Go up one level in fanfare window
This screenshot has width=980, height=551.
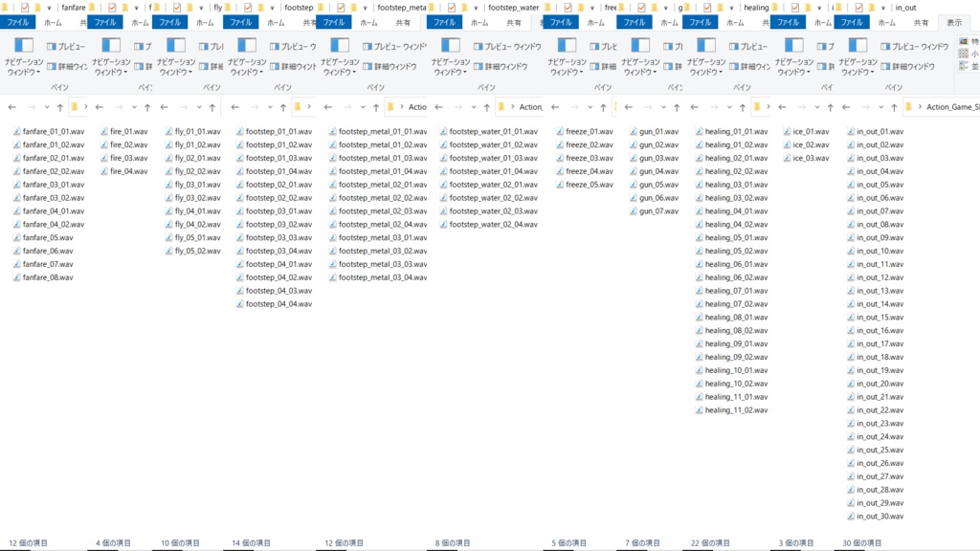tap(60, 107)
